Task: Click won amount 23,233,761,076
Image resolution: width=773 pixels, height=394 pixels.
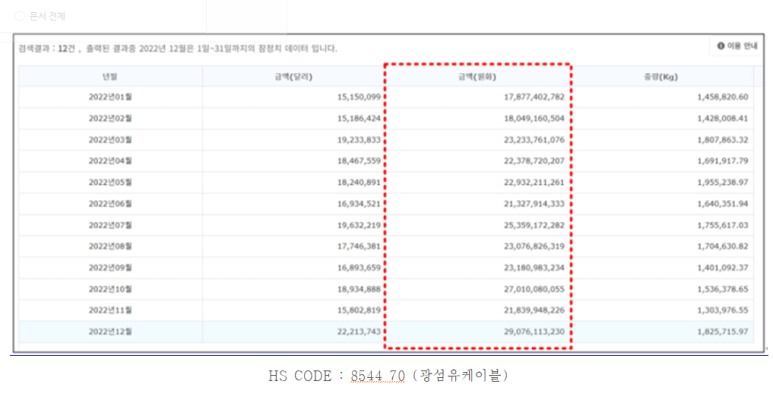Action: pyautogui.click(x=534, y=140)
